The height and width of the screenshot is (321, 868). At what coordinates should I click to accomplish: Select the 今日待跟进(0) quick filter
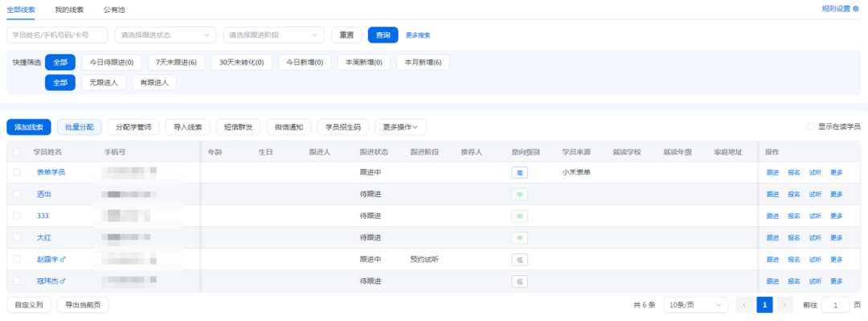click(x=111, y=62)
